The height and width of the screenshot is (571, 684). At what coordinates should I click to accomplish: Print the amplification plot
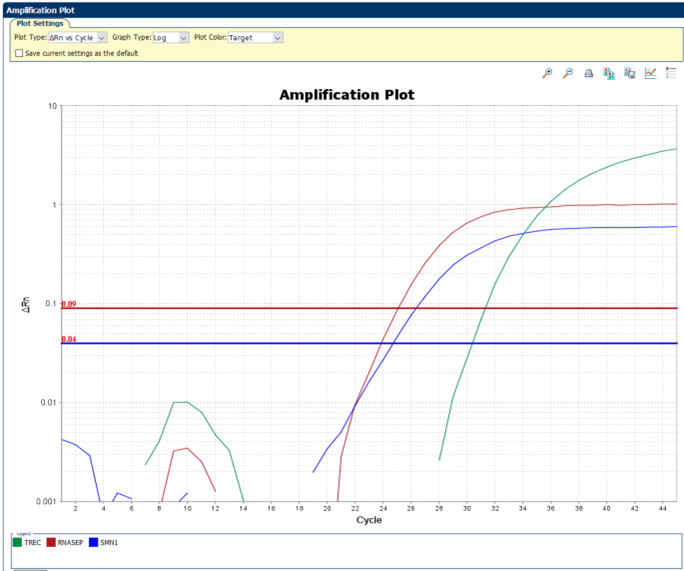click(x=589, y=73)
